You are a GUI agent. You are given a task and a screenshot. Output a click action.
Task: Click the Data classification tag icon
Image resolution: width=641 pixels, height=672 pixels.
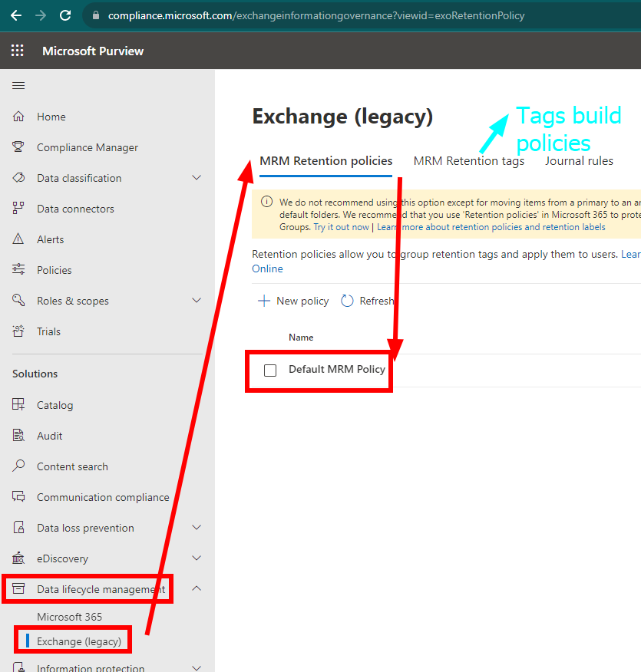click(18, 178)
